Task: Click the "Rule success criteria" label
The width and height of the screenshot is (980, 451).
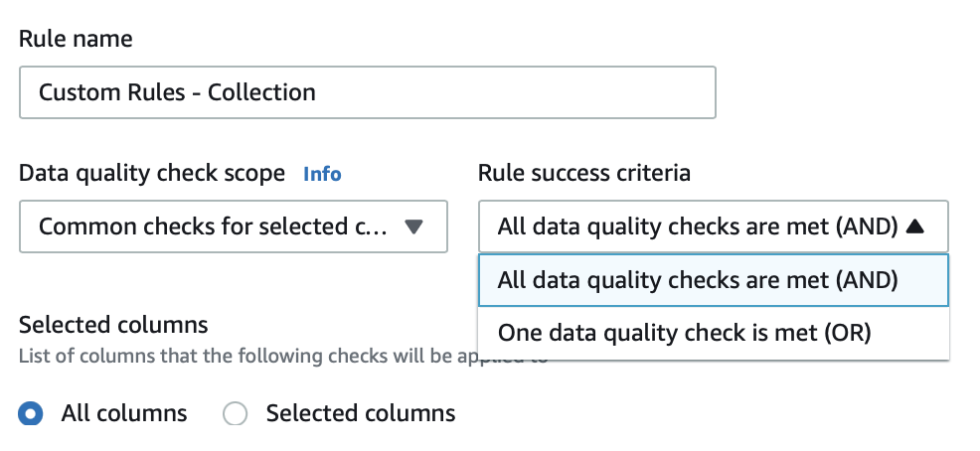Action: pos(583,173)
